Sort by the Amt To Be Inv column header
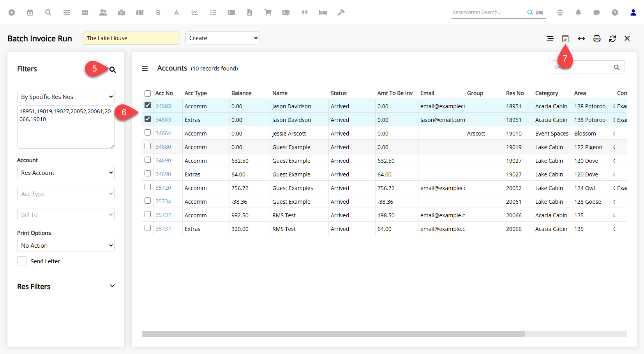644x354 pixels. [x=395, y=93]
